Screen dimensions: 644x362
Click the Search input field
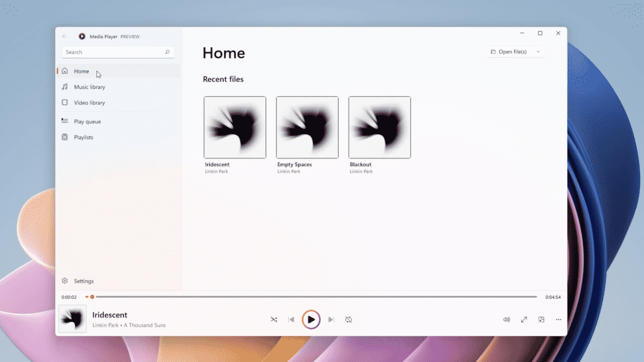point(118,52)
